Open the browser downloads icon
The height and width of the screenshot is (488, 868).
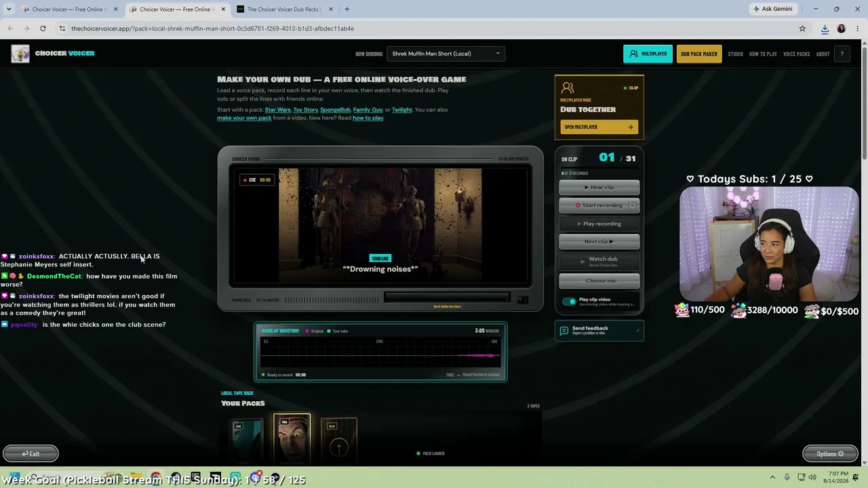(x=825, y=28)
